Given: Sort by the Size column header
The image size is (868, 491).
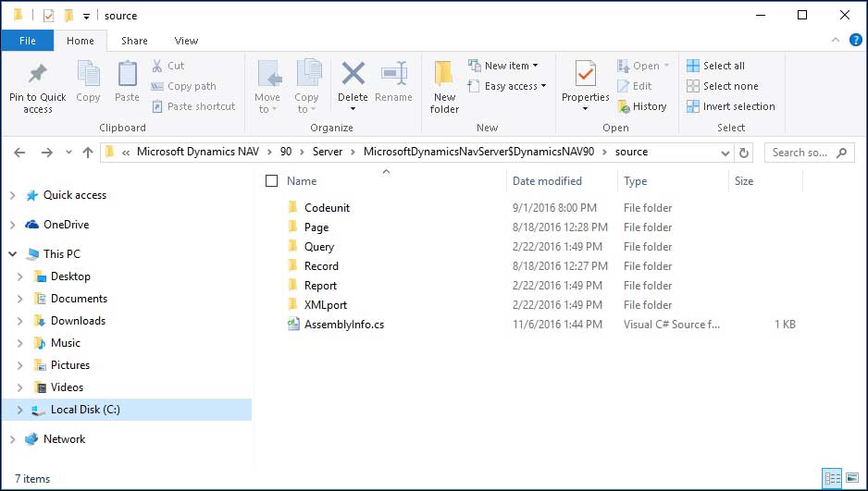Looking at the screenshot, I should coord(743,181).
